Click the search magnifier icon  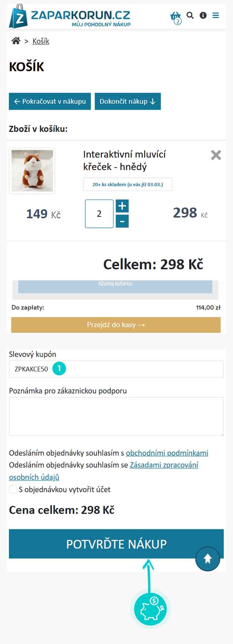[190, 15]
